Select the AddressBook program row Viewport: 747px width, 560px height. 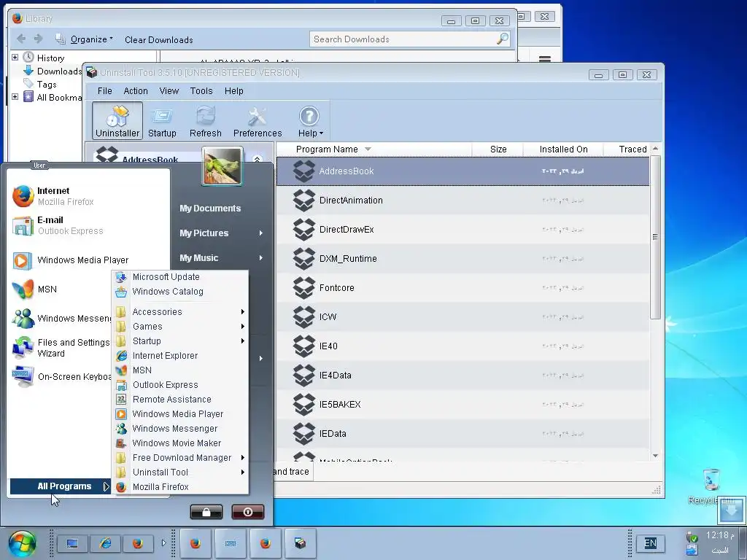(x=463, y=171)
